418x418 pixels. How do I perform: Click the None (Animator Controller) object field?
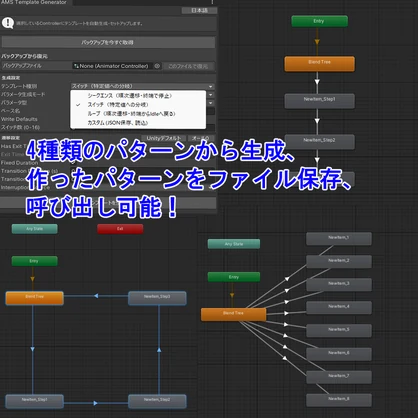[x=113, y=66]
